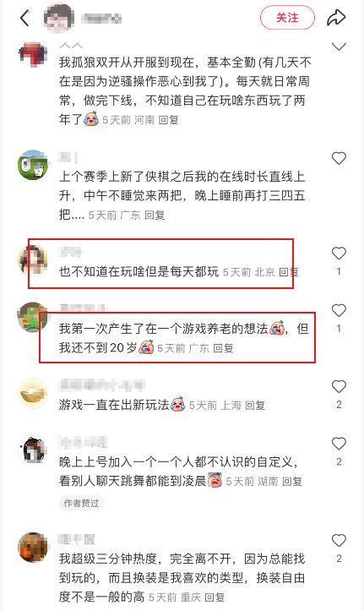
Task: Reply to the 湖南 comment
Action: pyautogui.click(x=292, y=482)
